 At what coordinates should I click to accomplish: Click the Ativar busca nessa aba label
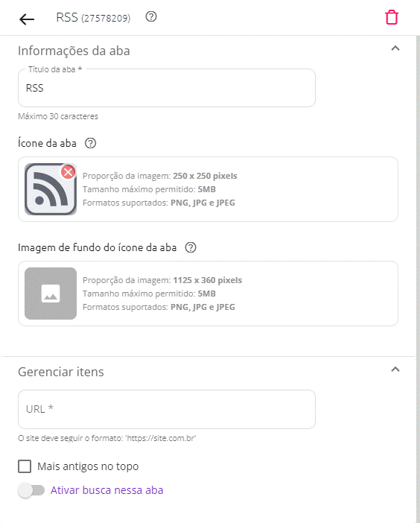point(106,490)
